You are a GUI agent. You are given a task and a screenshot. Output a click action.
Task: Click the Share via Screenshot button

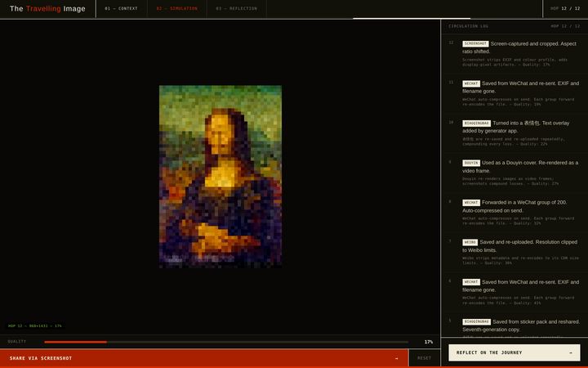tap(204, 358)
